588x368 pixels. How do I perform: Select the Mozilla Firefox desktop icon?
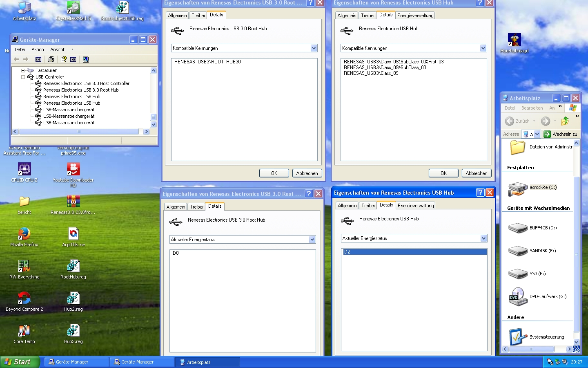[24, 237]
